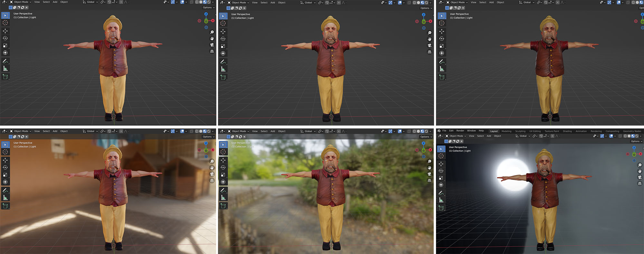Select the Rotate tool in top-middle viewport

click(x=223, y=39)
